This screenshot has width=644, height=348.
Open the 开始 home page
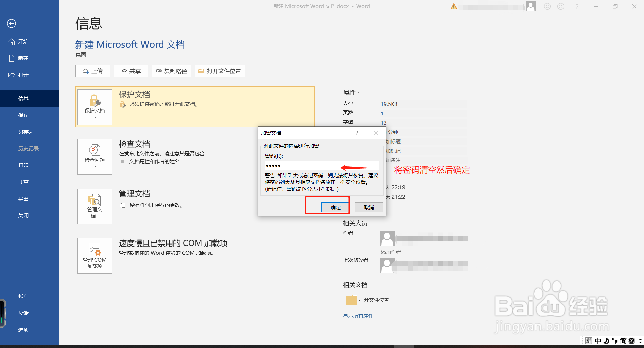[x=29, y=42]
